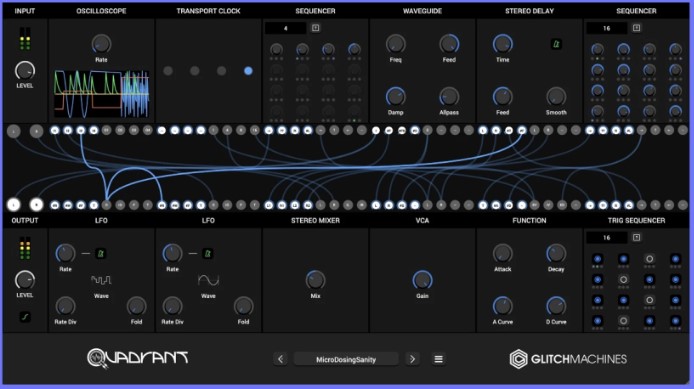Open the top Sequencer step count 4 field
Screen dimensions: 694x389
tap(285, 28)
